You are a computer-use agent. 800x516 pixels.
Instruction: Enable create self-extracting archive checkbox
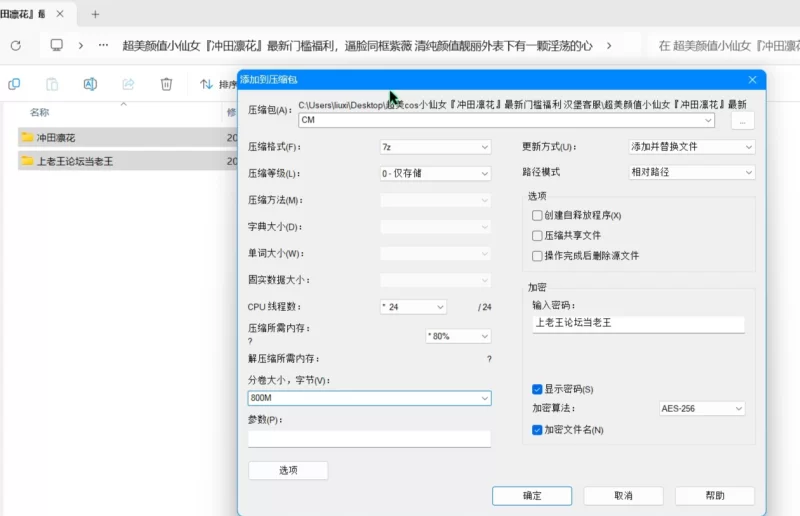coord(537,215)
